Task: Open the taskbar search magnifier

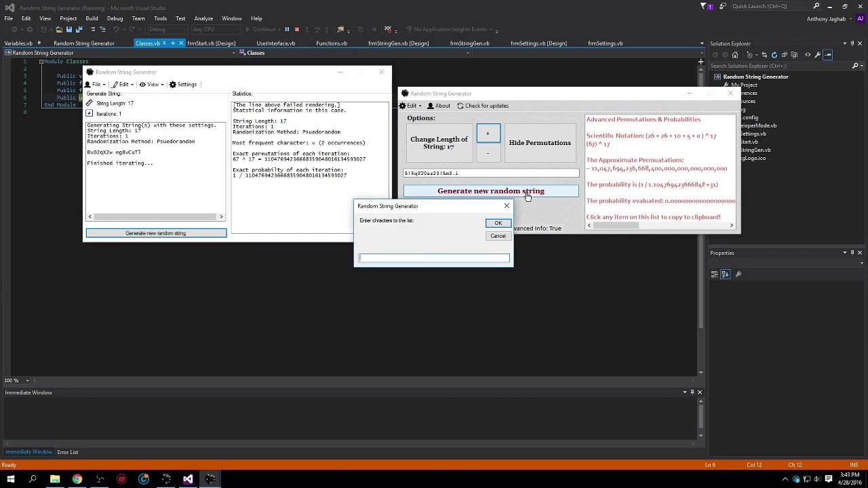Action: (x=33, y=479)
